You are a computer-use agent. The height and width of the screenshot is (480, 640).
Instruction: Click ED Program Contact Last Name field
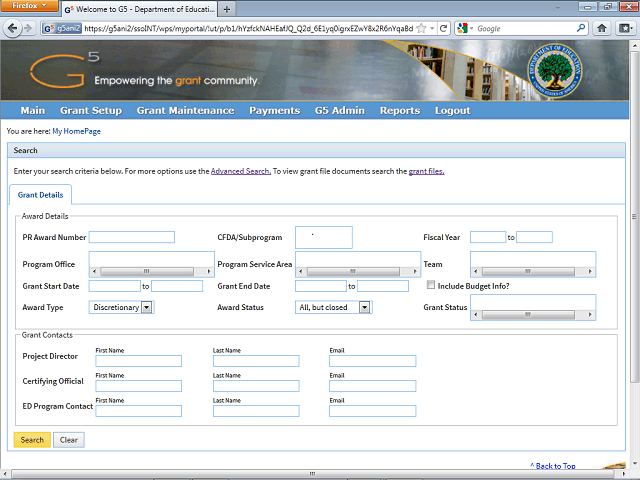pos(256,411)
